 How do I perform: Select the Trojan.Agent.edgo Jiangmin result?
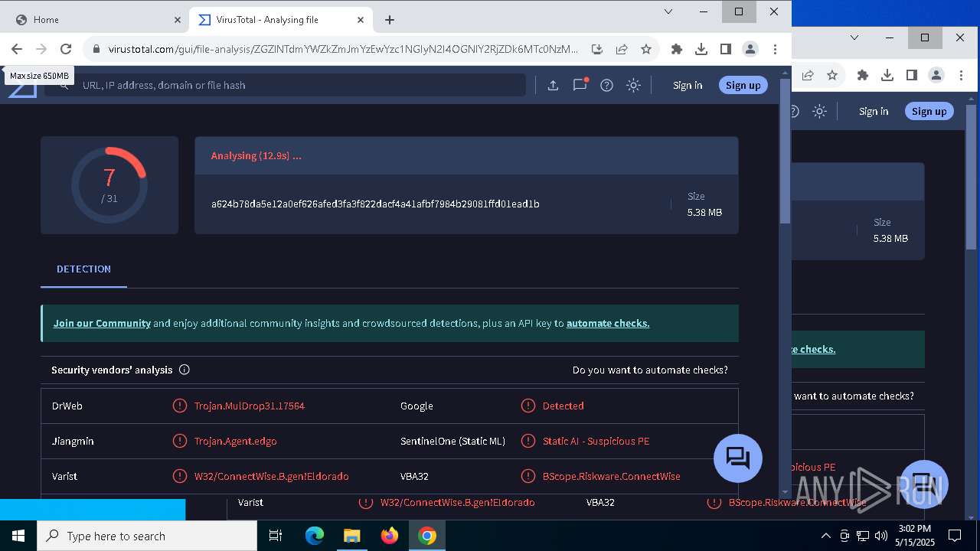click(236, 441)
